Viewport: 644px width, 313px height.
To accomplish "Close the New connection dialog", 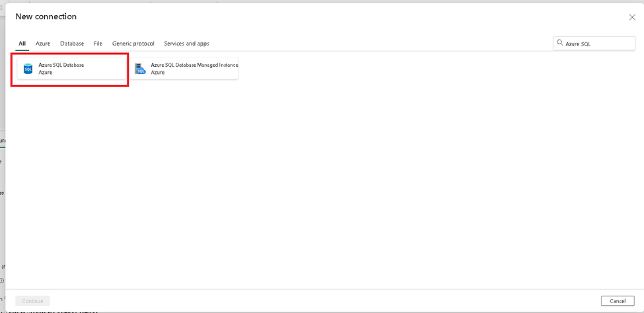I will (632, 17).
